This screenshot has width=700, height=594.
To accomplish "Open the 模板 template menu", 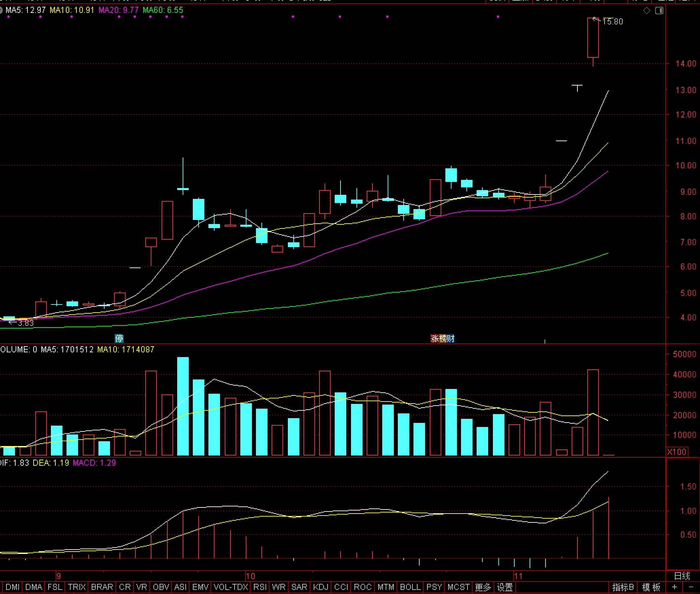I will [x=651, y=587].
